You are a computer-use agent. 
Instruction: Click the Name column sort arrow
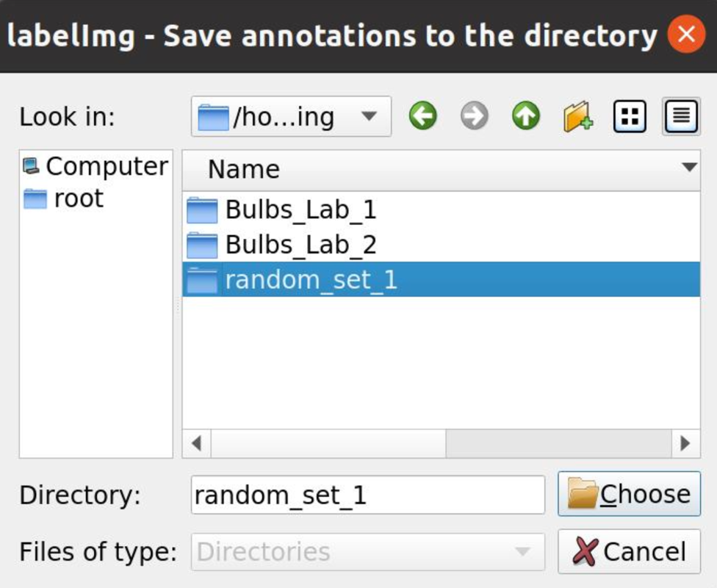pyautogui.click(x=689, y=168)
